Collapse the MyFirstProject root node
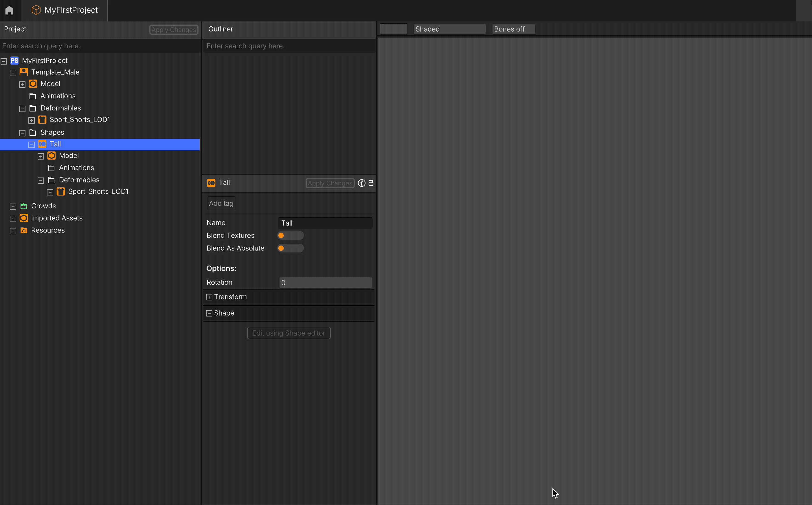The image size is (812, 505). (x=4, y=61)
